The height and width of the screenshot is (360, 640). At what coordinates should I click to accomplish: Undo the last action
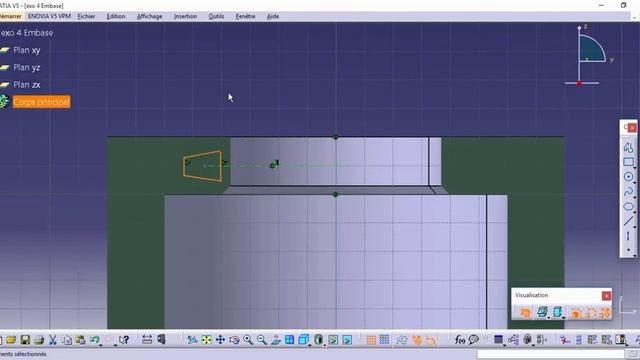coord(94,339)
